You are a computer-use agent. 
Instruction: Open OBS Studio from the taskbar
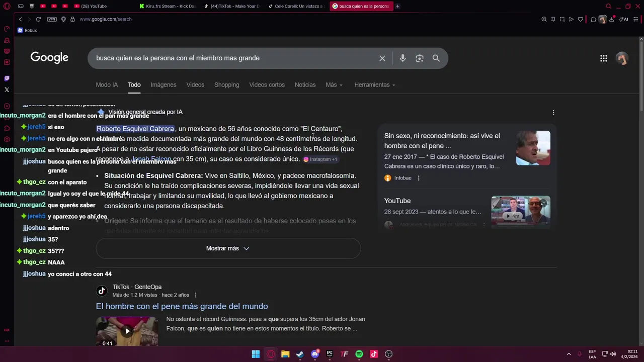click(388, 354)
